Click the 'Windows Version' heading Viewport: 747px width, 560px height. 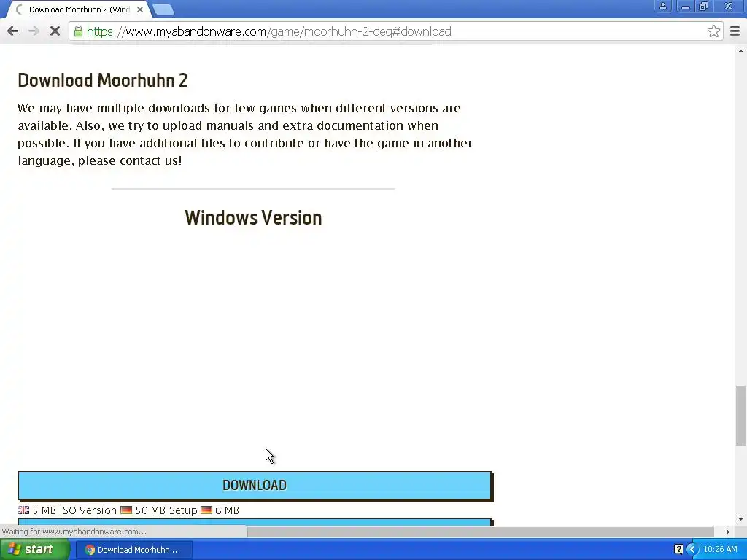pos(253,217)
